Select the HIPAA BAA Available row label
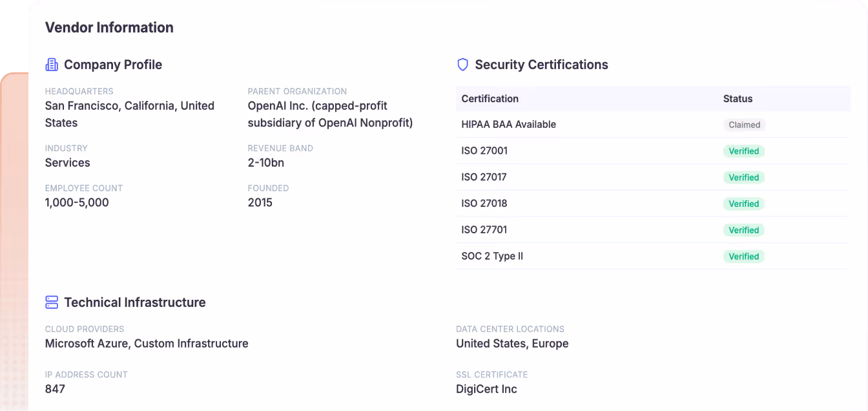Viewport: 868px width, 411px height. click(509, 125)
